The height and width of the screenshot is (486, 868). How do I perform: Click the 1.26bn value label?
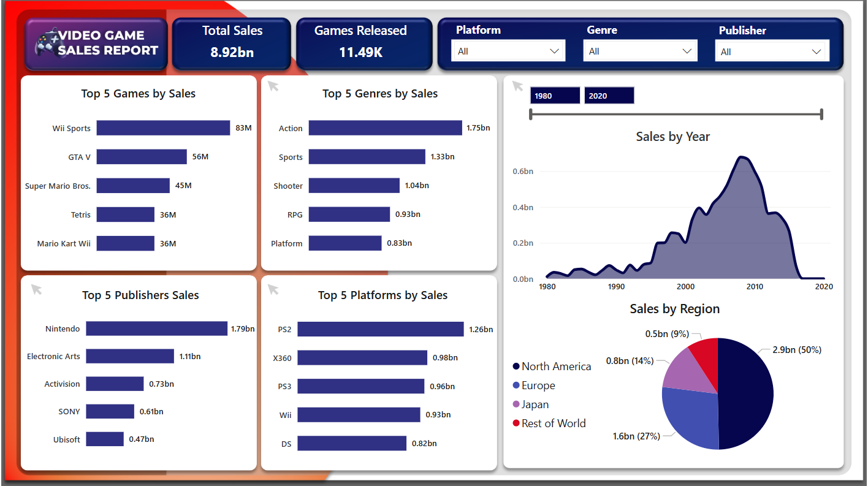pyautogui.click(x=481, y=329)
